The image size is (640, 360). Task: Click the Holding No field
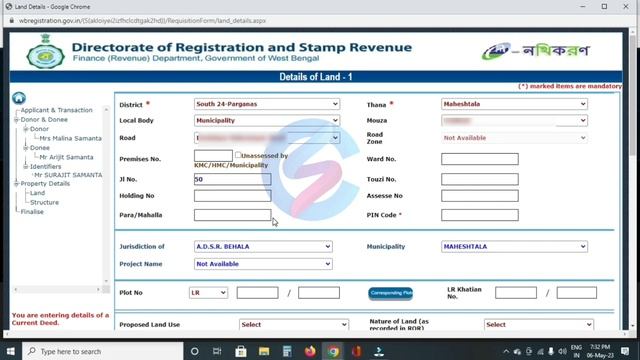click(232, 196)
